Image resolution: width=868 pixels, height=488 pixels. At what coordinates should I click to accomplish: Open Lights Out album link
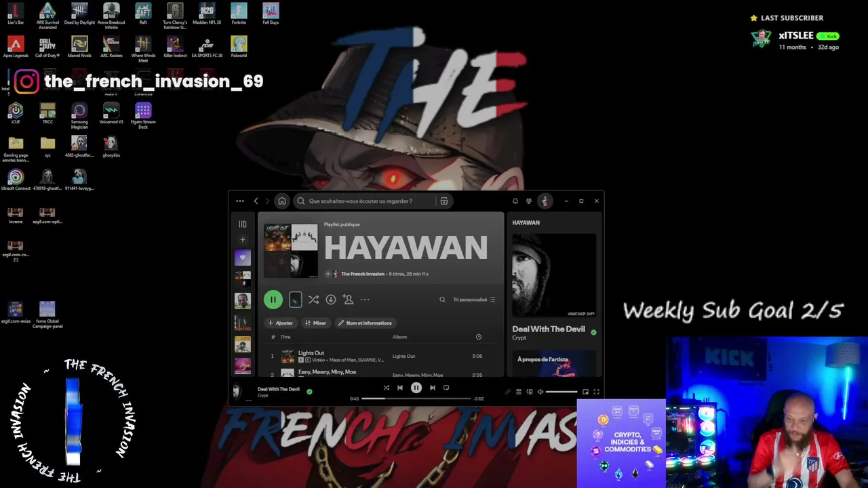point(403,357)
